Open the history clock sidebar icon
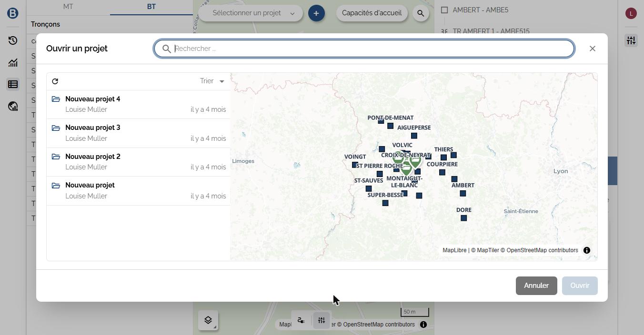644x335 pixels. [x=13, y=40]
